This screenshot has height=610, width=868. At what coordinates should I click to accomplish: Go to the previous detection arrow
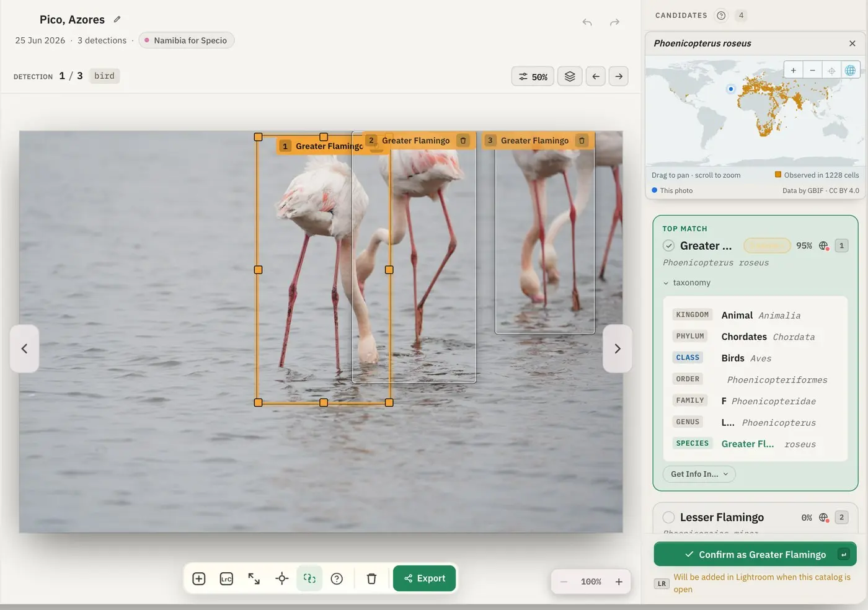click(x=596, y=76)
